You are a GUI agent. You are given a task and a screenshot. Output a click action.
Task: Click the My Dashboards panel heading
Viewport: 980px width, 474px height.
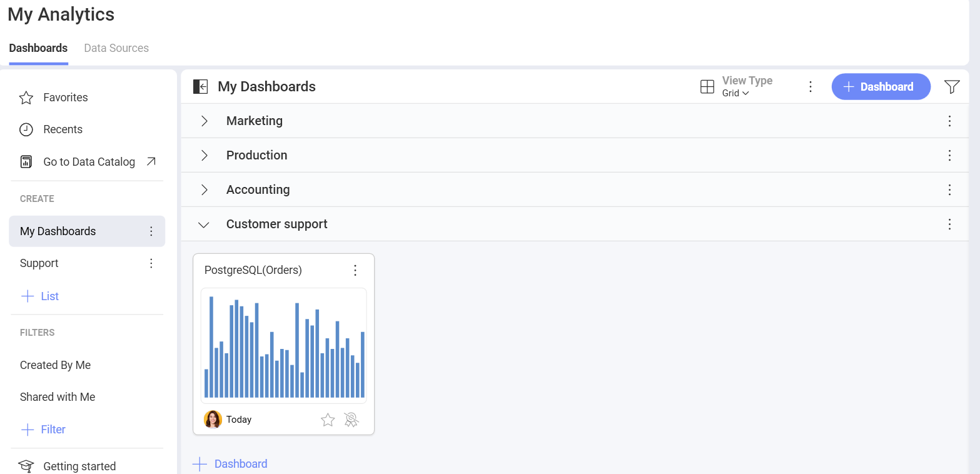pos(267,87)
